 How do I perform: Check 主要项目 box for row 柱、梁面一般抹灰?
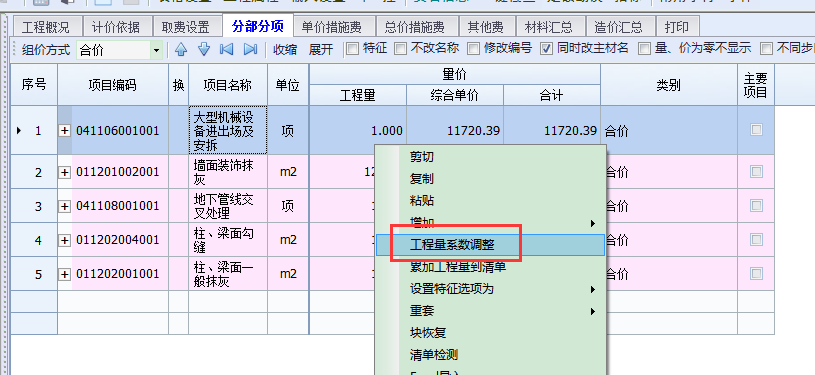click(x=756, y=273)
